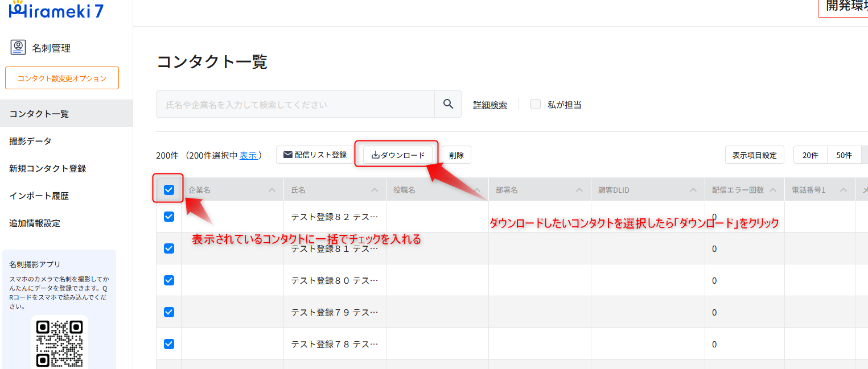The height and width of the screenshot is (369, 868).
Task: Click the 名刺管理 business card icon
Action: 18,48
